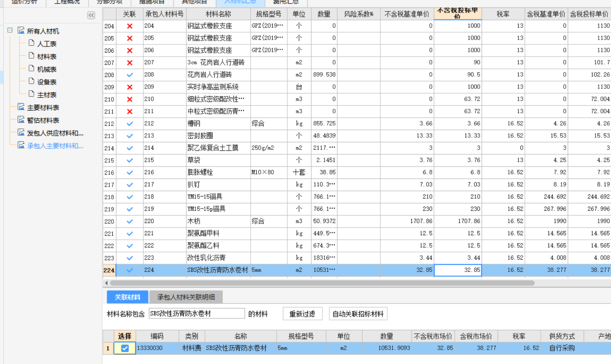The height and width of the screenshot is (364, 611).
Task: Open the 关联材料 tab
Action: coord(127,297)
